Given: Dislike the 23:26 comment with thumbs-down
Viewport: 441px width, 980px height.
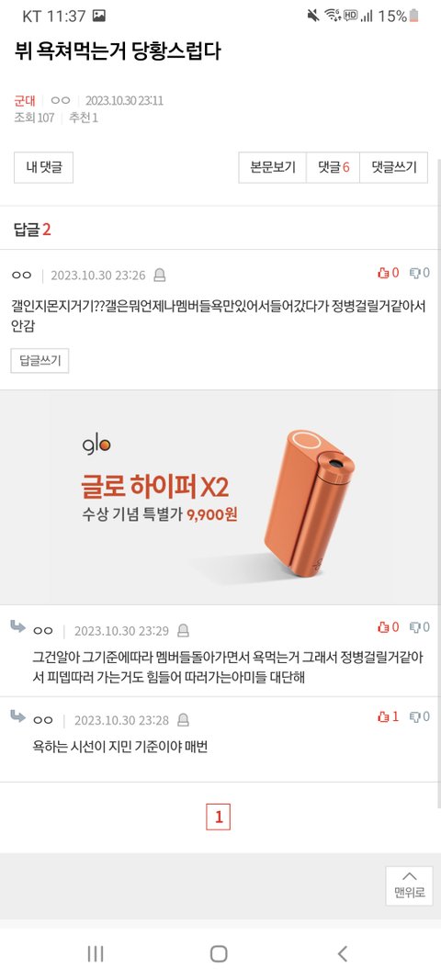Looking at the screenshot, I should tap(419, 273).
